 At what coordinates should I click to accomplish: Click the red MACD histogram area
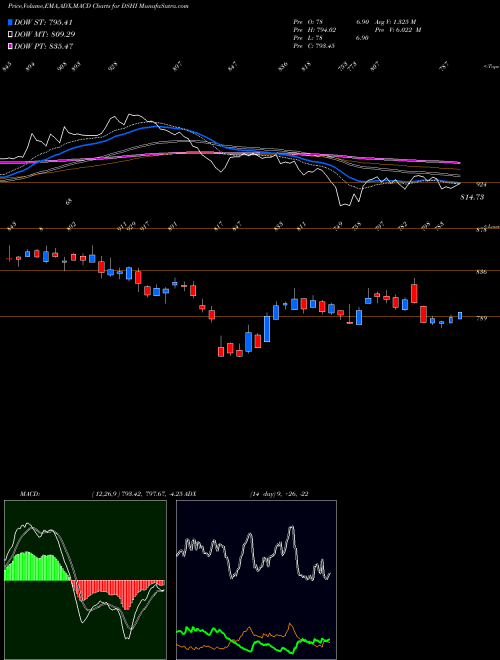[x=116, y=593]
